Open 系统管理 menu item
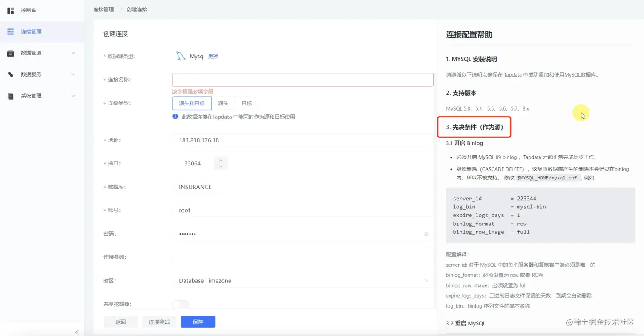This screenshot has width=644, height=336. [31, 96]
